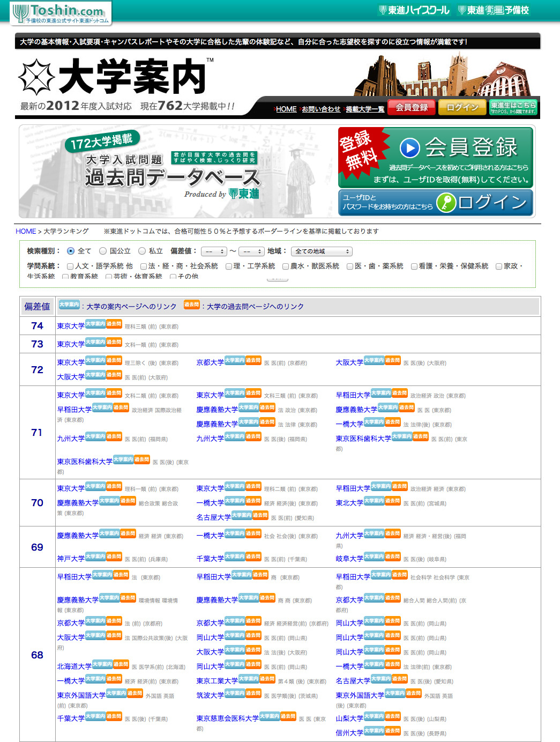Screen dimensions: 560x742
Task: Open the 偏差値 minimum value dropdown
Action: click(x=214, y=251)
